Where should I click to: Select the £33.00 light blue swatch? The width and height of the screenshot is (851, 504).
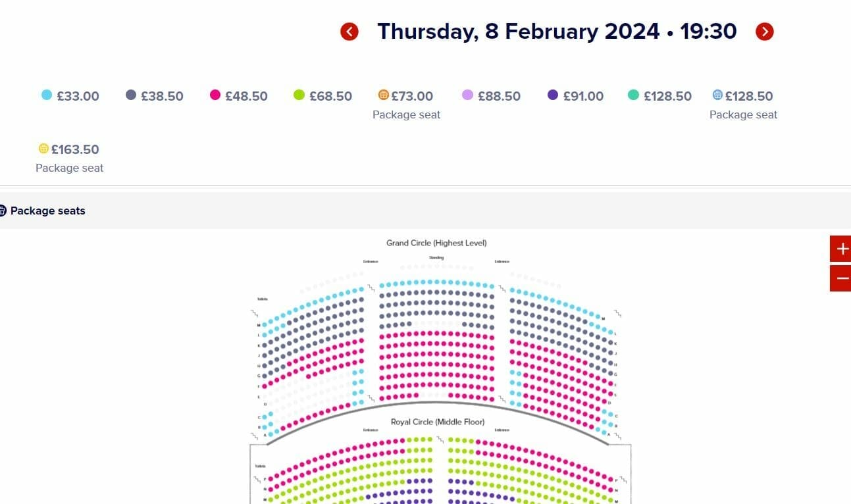pos(47,95)
